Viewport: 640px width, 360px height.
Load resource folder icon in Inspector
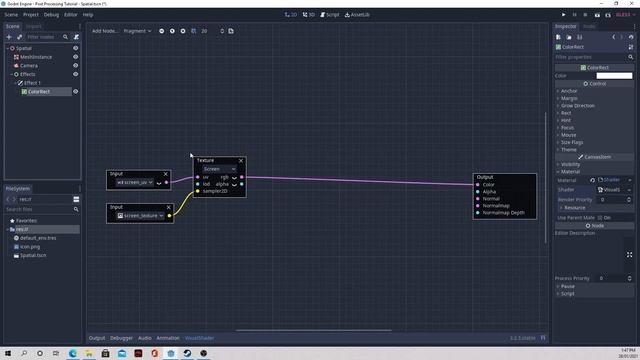pos(569,37)
